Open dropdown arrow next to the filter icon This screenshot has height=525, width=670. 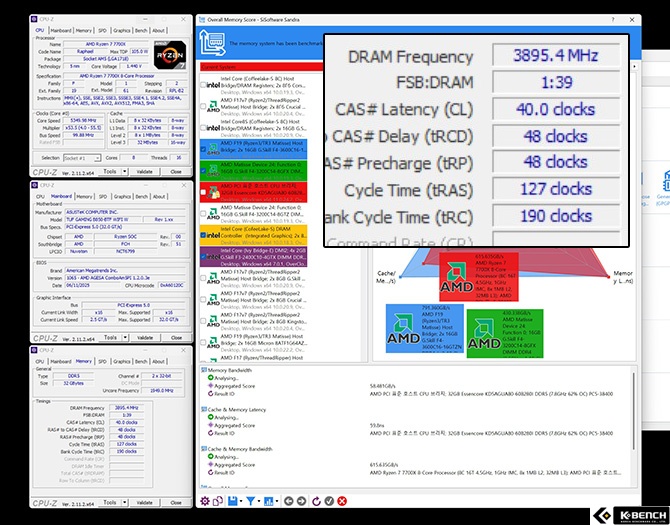click(x=259, y=502)
